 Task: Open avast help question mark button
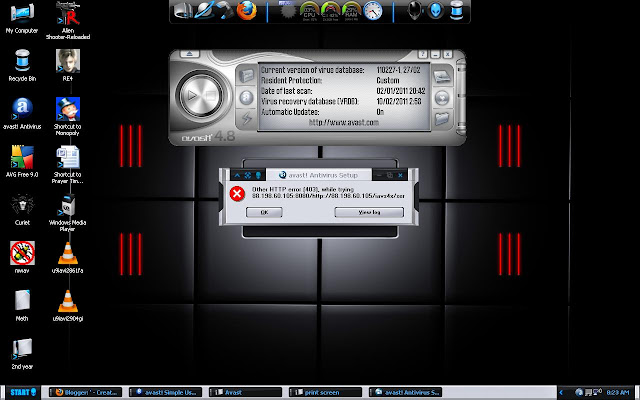pos(423,54)
